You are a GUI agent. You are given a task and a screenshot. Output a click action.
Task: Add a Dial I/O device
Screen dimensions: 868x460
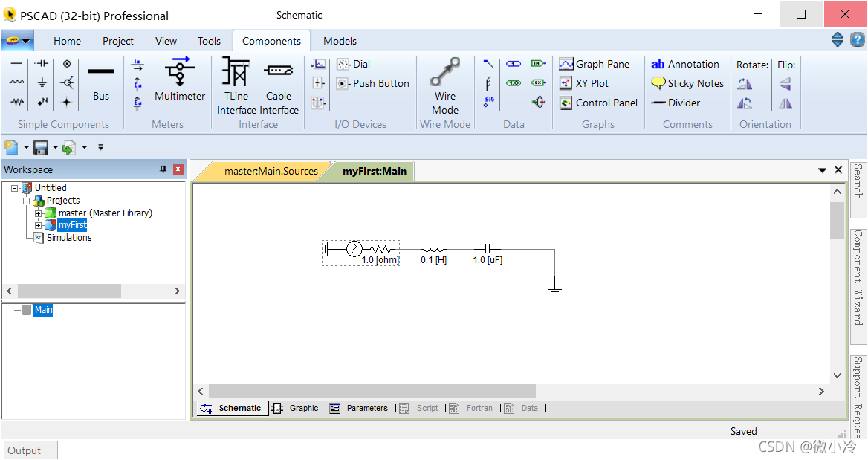click(x=354, y=64)
